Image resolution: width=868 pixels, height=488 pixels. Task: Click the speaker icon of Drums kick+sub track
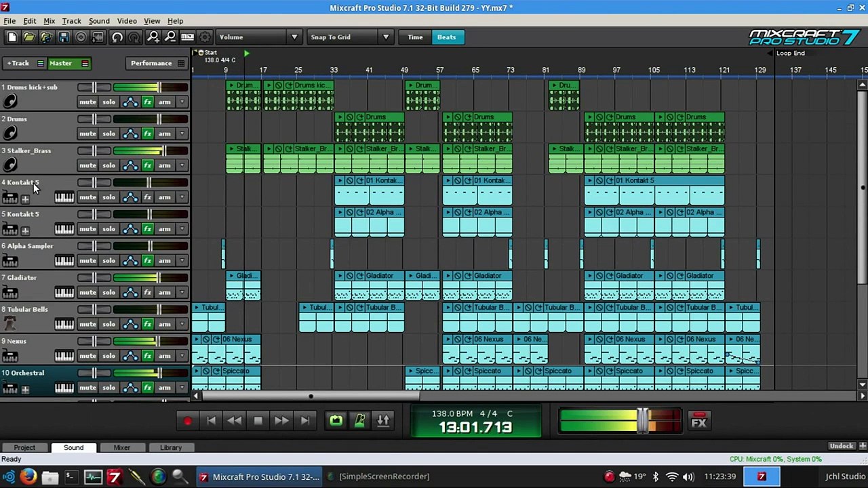(9, 102)
